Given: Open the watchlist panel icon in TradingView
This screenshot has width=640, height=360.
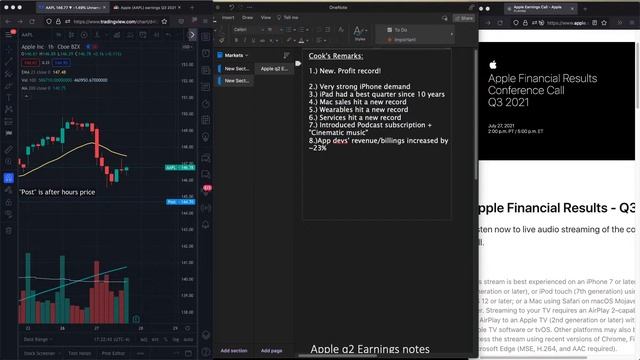Looking at the screenshot, I should pos(206,37).
